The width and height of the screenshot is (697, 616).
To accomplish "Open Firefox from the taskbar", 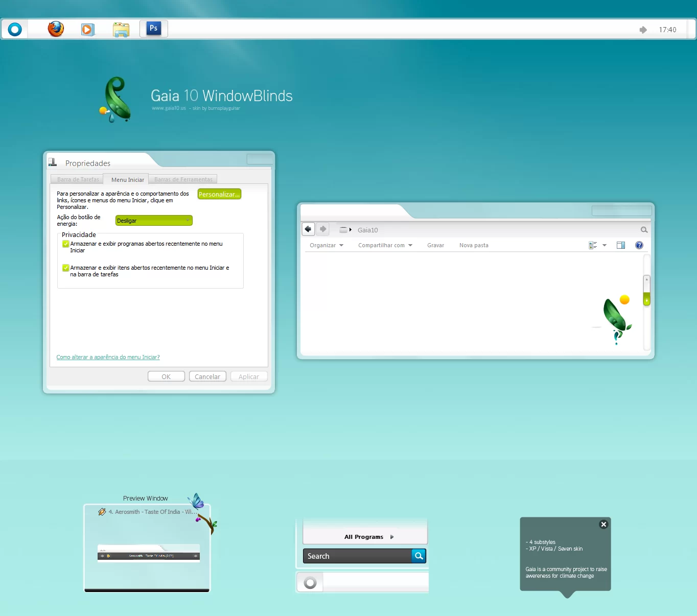I will [56, 29].
